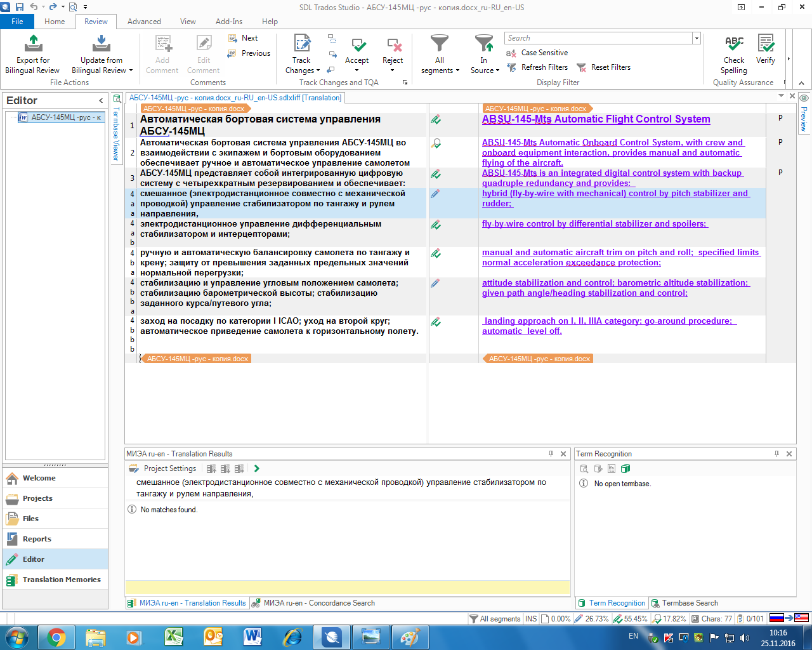
Task: Click Refresh Filters
Action: coord(537,67)
